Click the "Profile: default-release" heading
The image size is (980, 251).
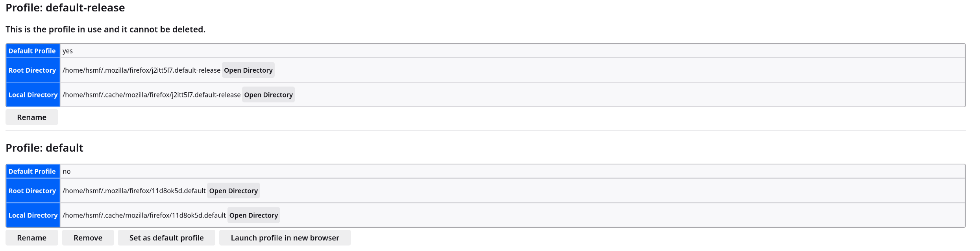click(x=65, y=8)
